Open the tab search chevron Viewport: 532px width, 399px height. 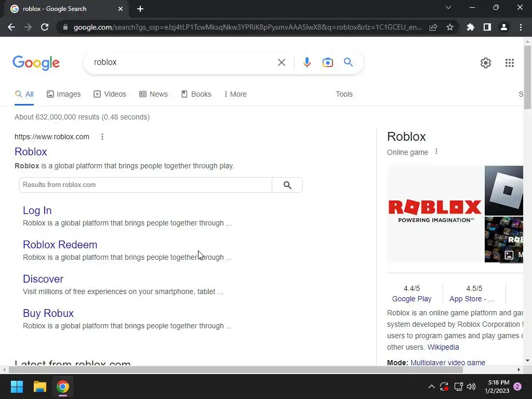[448, 7]
